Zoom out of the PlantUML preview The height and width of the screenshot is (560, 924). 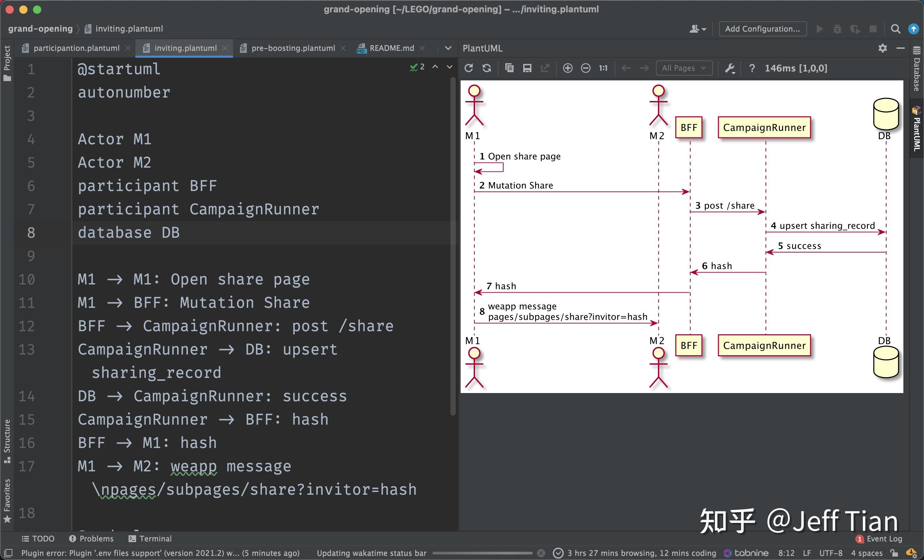click(585, 68)
